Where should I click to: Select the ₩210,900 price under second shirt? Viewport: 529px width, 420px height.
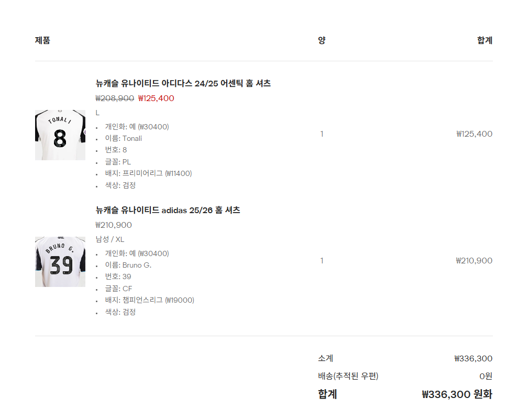[x=114, y=225]
